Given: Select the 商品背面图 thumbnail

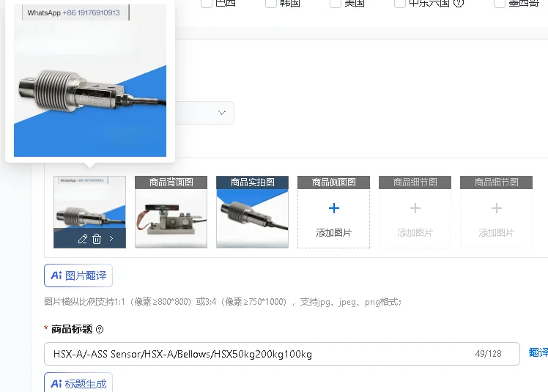Looking at the screenshot, I should 171,212.
